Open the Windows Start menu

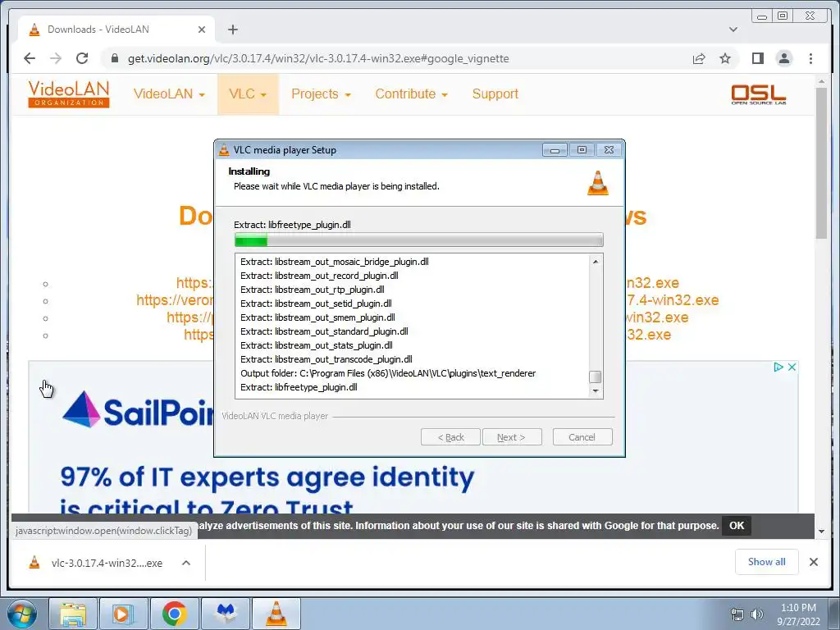pyautogui.click(x=22, y=614)
